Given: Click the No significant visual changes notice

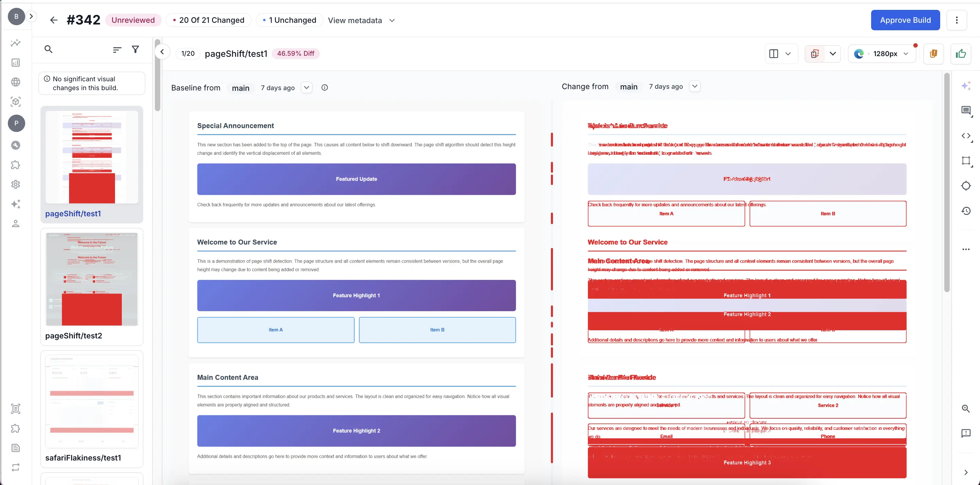Looking at the screenshot, I should 92,83.
